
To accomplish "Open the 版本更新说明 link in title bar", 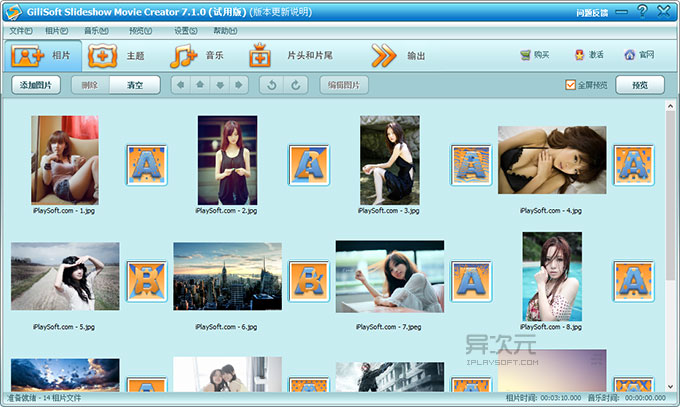I will pos(282,12).
